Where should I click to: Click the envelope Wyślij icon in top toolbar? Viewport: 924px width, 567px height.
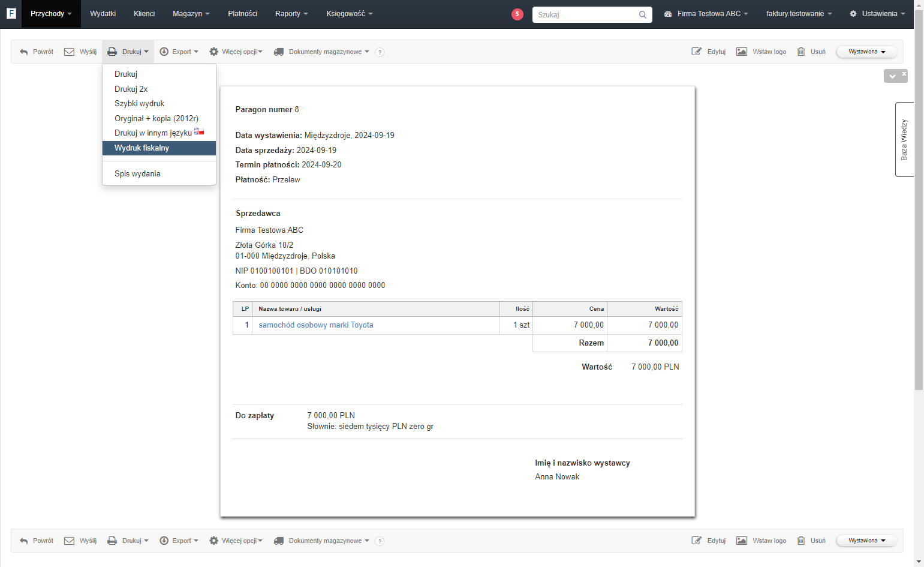[x=70, y=52]
